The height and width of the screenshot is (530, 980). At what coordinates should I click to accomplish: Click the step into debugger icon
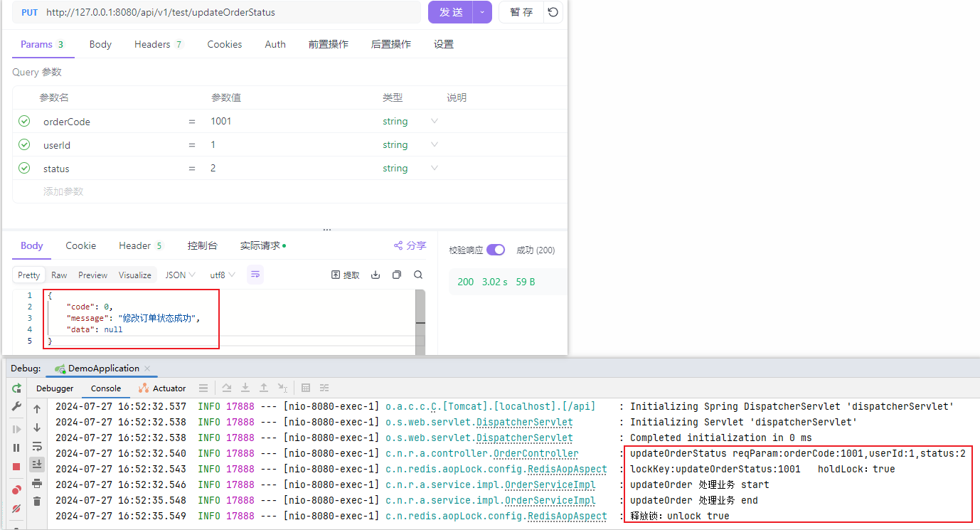(x=245, y=388)
